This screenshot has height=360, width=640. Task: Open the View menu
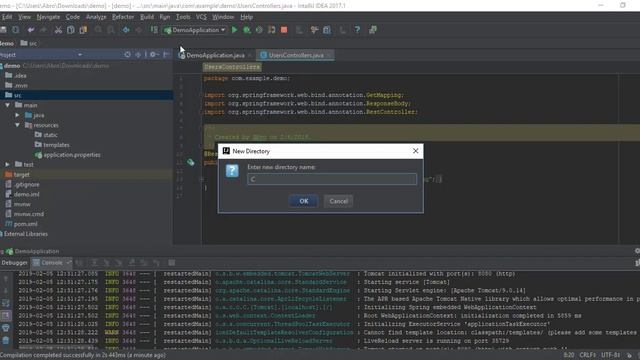pos(24,17)
